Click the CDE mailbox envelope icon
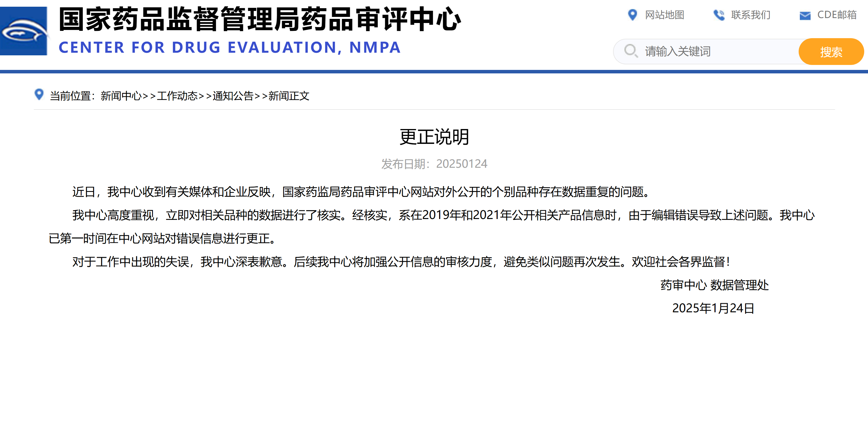 click(x=805, y=15)
